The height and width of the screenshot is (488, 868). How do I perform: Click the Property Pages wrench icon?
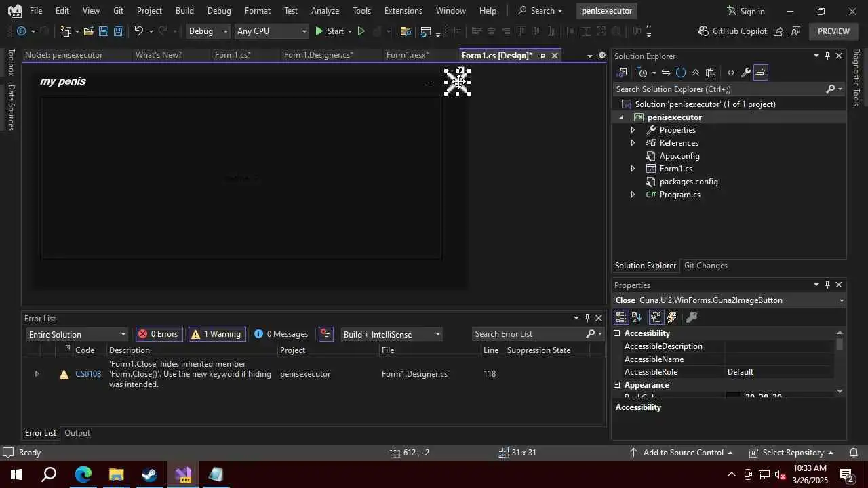click(692, 317)
